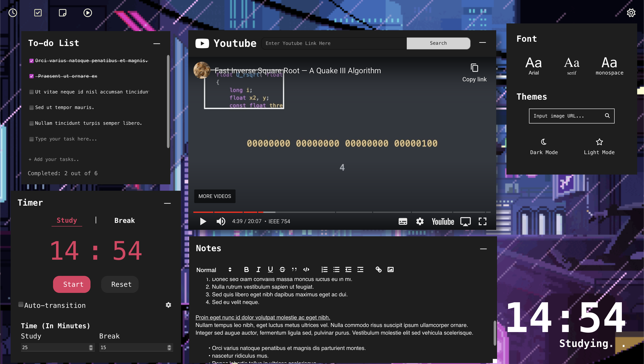Switch to the Break timer tab
The width and height of the screenshot is (644, 364).
click(124, 221)
